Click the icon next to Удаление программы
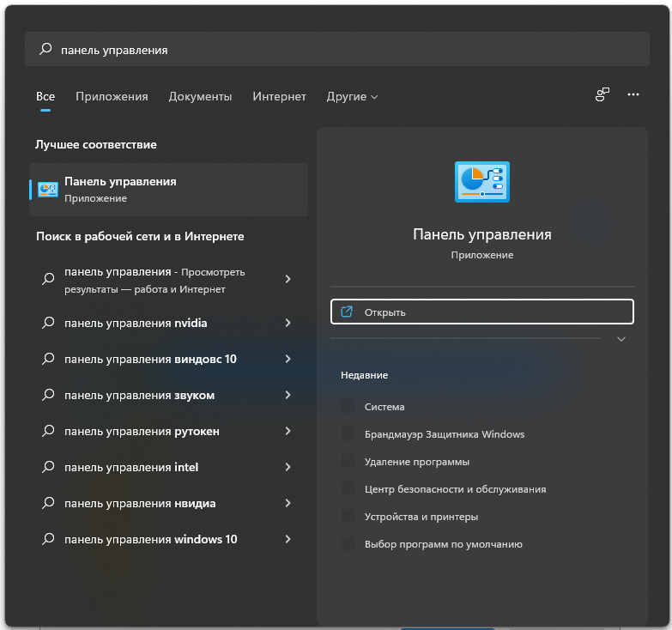 coord(347,461)
